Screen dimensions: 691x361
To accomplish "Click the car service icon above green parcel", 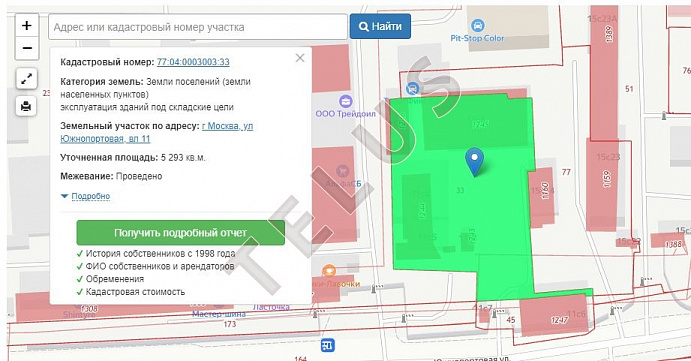I will pos(412,89).
